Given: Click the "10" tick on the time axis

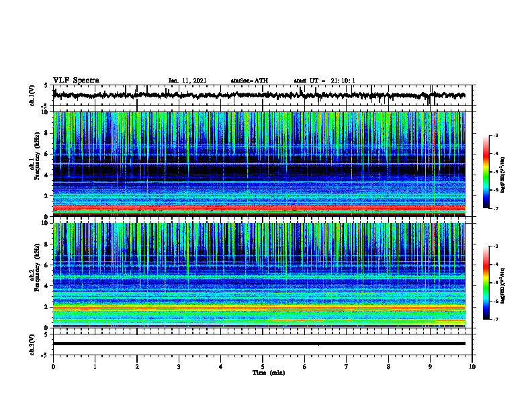Looking at the screenshot, I should tap(472, 367).
